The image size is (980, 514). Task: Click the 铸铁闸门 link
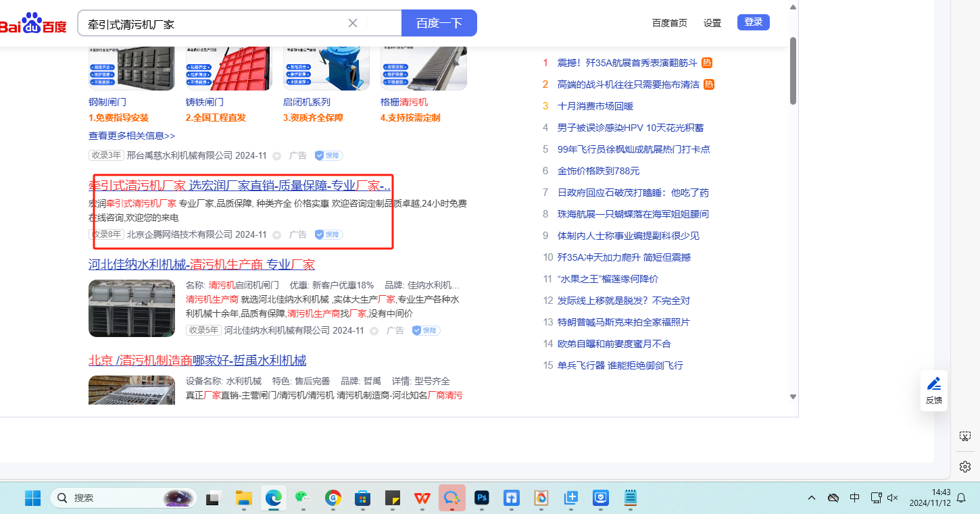(x=205, y=103)
